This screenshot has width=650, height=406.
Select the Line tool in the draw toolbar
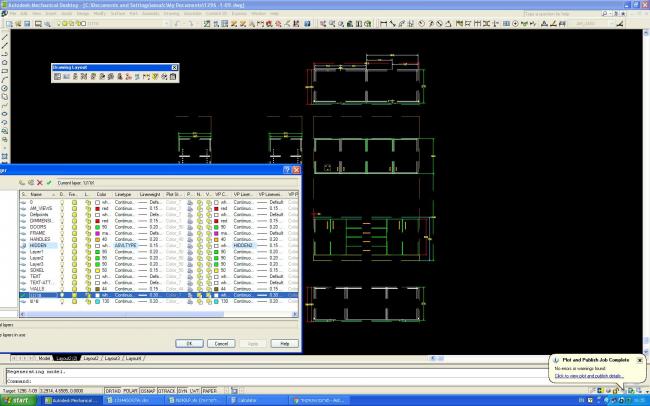(5, 36)
